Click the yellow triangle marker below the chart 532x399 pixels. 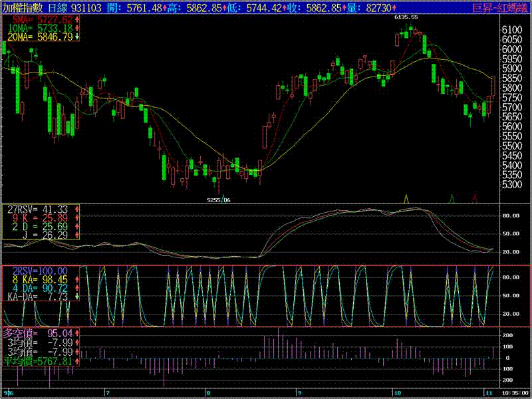tap(406, 198)
